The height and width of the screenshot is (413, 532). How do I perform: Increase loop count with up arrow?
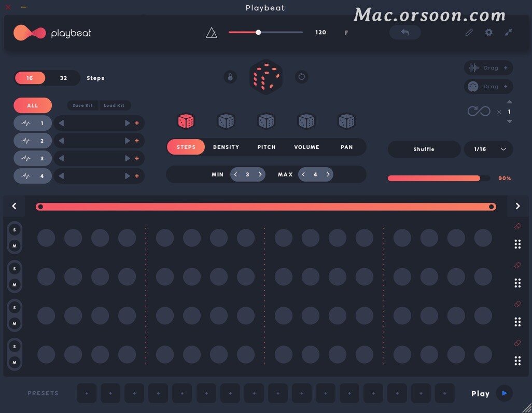[x=509, y=102]
